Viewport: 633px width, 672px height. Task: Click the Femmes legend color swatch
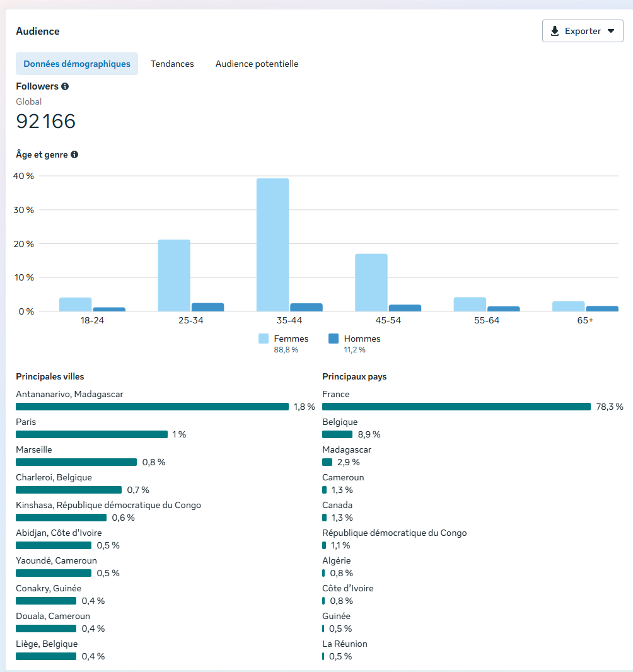point(264,339)
